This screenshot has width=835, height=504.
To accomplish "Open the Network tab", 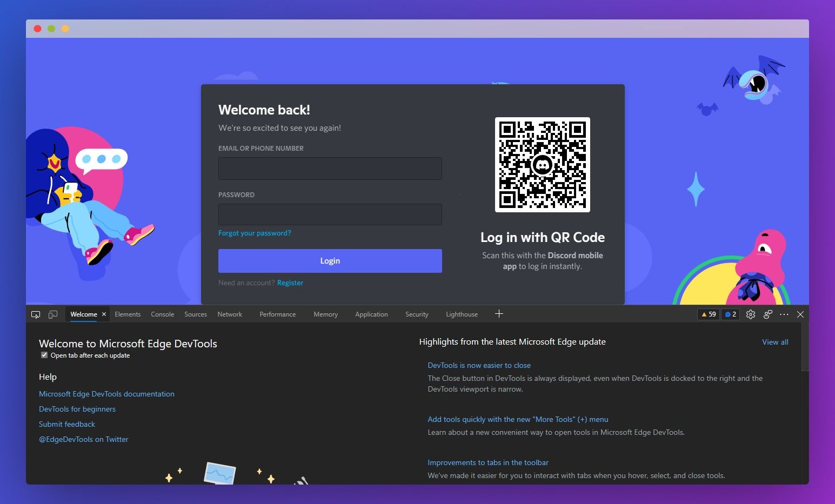I will [230, 314].
